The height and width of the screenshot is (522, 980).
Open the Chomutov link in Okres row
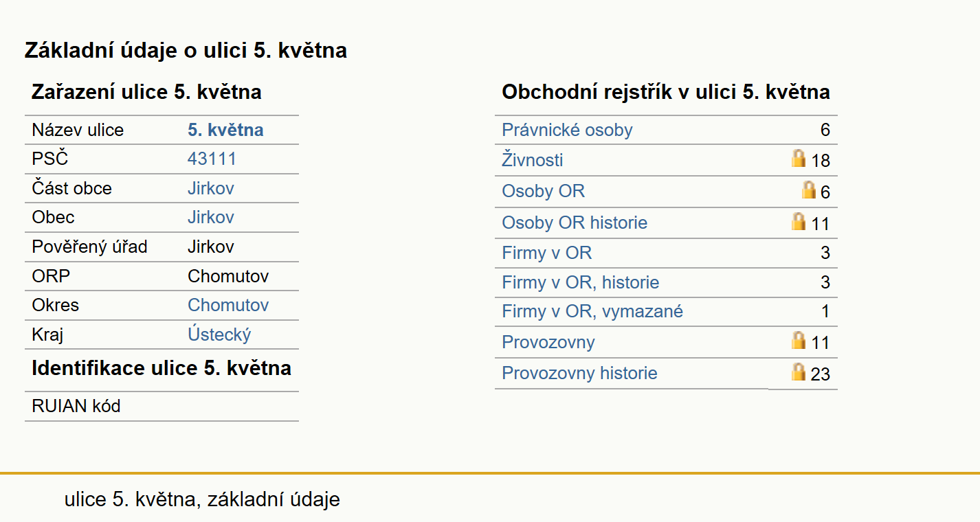point(228,305)
